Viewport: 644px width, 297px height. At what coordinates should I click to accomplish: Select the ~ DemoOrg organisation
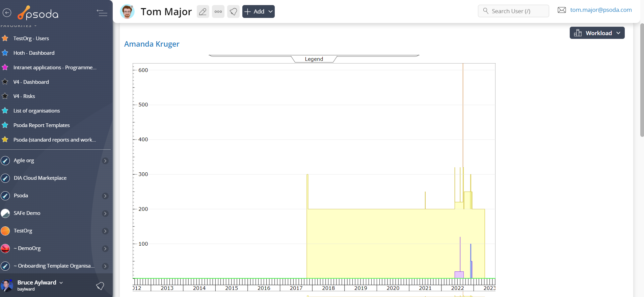(x=27, y=248)
